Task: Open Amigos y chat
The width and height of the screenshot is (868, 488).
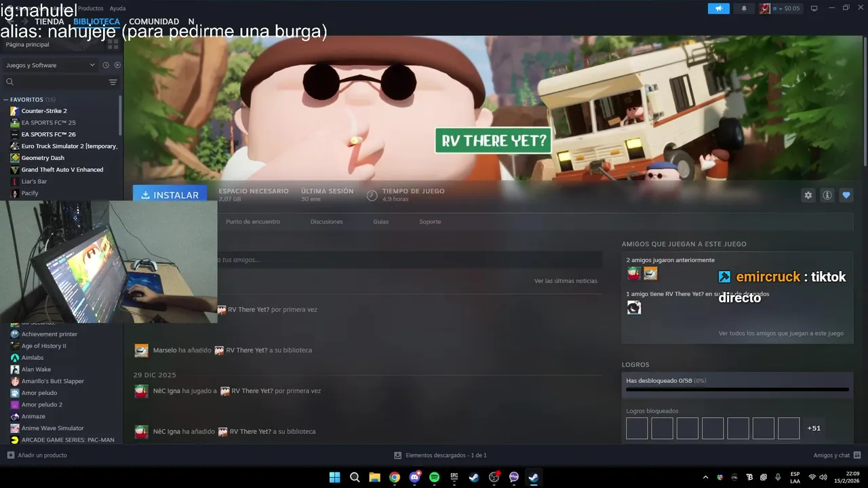Action: tap(837, 455)
